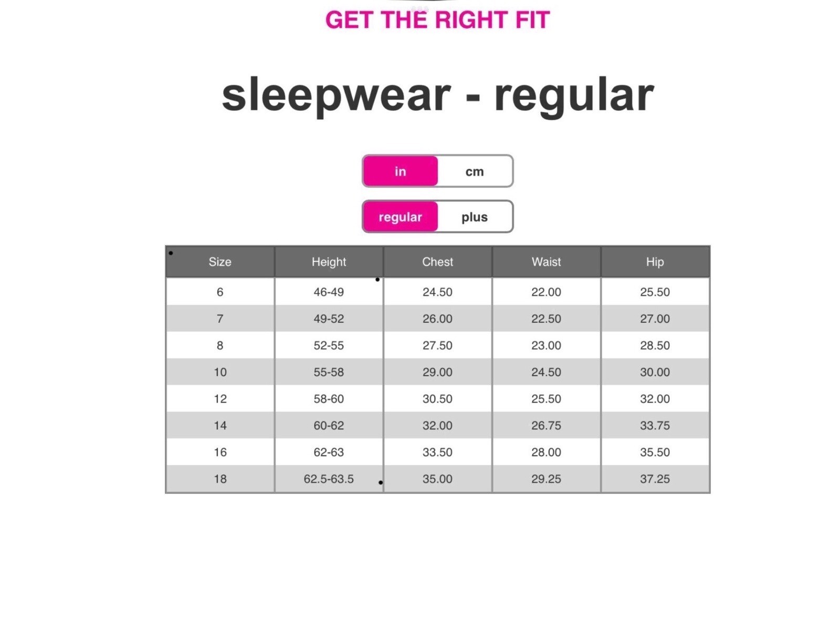
Task: Click the Hip column header
Action: click(x=655, y=261)
